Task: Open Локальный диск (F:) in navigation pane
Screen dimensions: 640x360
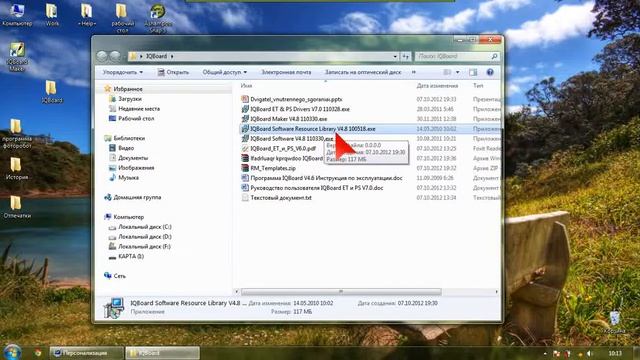Action: (x=144, y=247)
